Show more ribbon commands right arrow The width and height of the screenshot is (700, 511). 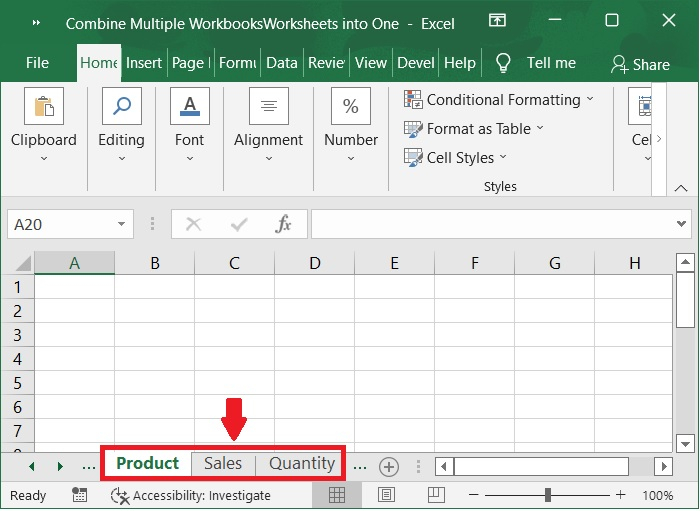[659, 139]
